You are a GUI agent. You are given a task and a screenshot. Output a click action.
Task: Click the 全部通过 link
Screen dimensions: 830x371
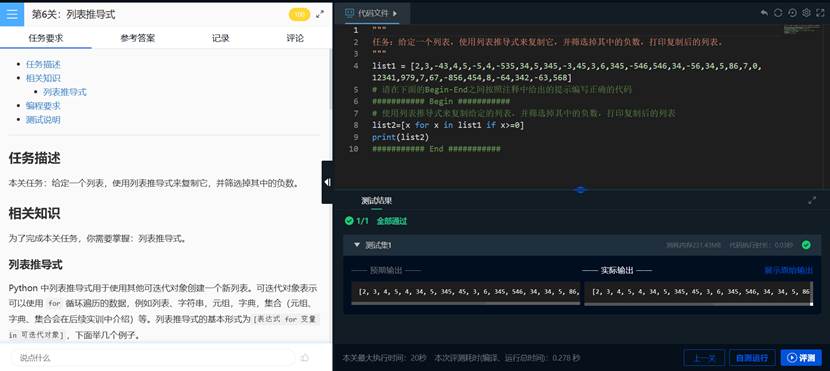click(392, 221)
